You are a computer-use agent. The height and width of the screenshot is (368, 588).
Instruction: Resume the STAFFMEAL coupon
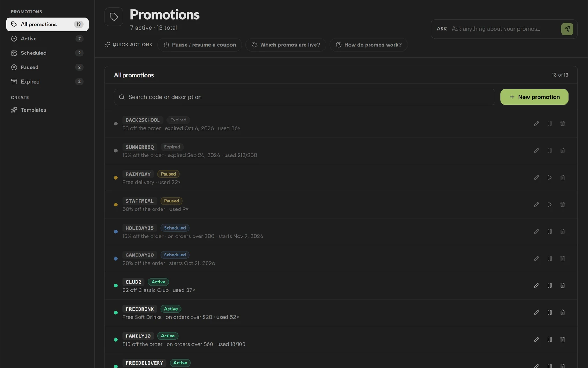(550, 205)
